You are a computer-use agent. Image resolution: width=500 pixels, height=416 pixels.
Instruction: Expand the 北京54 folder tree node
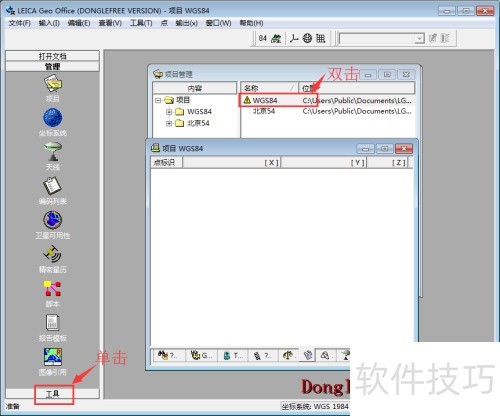coord(169,124)
